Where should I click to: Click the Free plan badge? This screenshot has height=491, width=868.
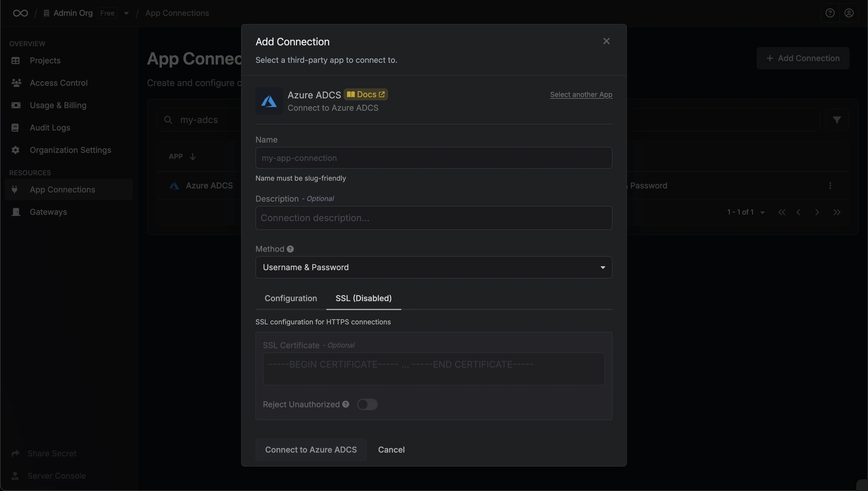click(107, 13)
